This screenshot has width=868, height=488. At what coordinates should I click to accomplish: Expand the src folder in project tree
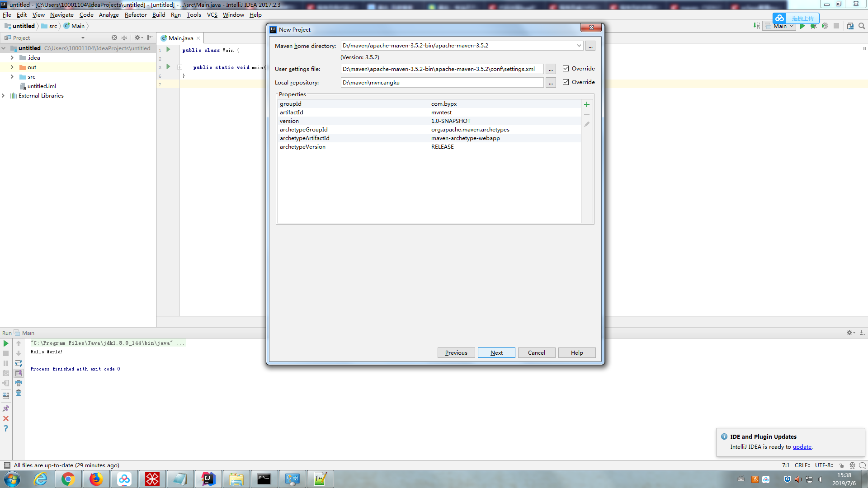pos(12,77)
